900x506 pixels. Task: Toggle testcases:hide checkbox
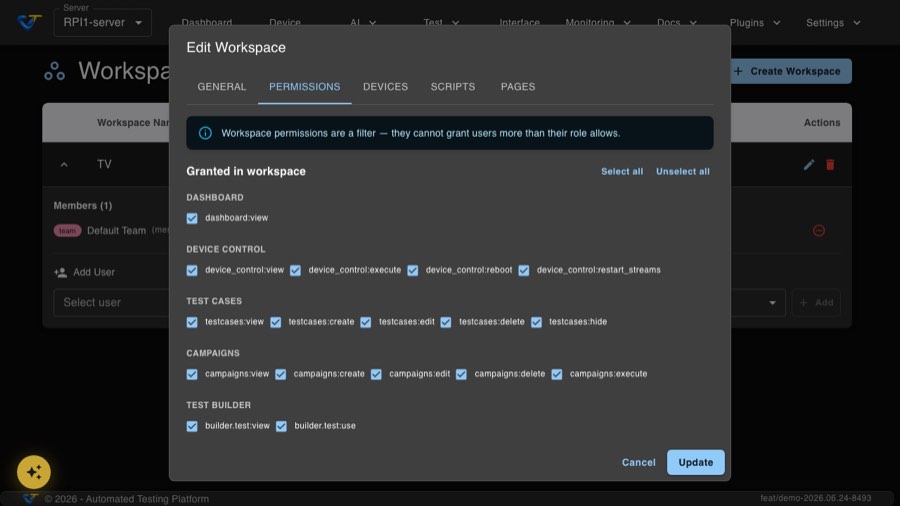pos(536,322)
